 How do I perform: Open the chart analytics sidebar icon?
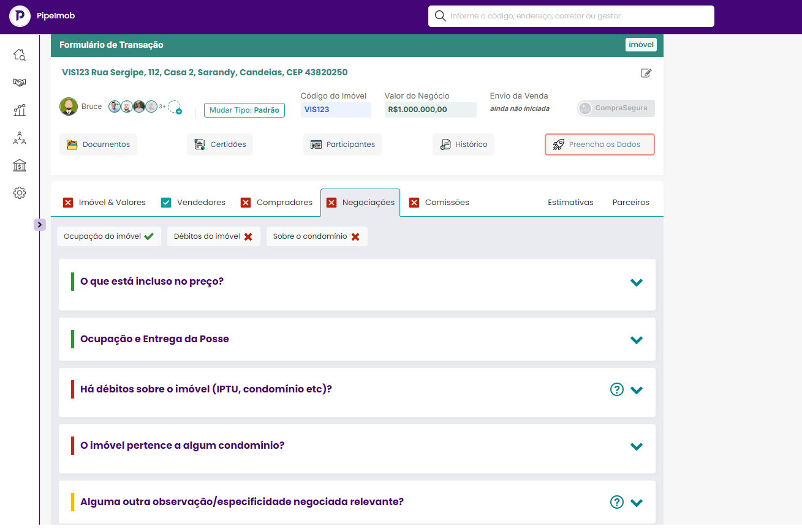click(20, 110)
